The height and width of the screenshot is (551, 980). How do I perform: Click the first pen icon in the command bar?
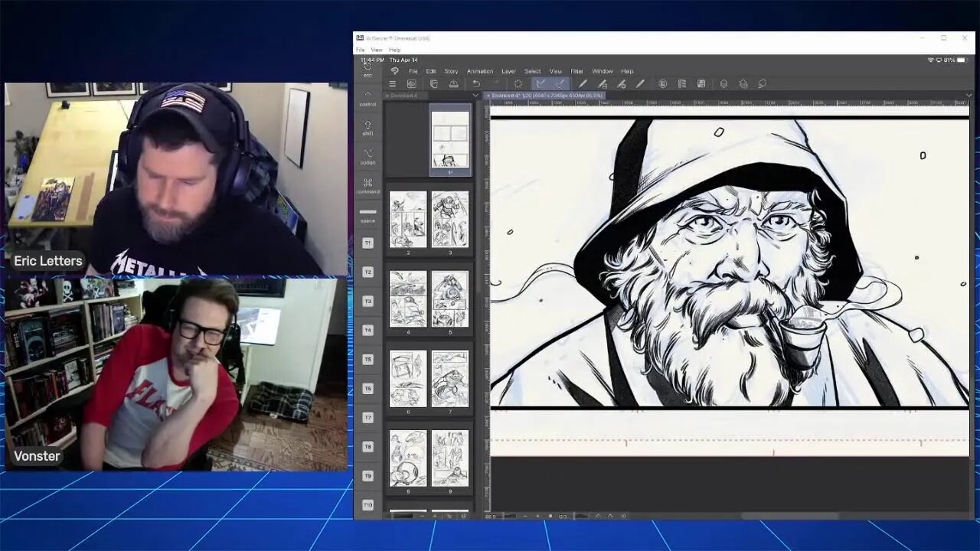(583, 84)
